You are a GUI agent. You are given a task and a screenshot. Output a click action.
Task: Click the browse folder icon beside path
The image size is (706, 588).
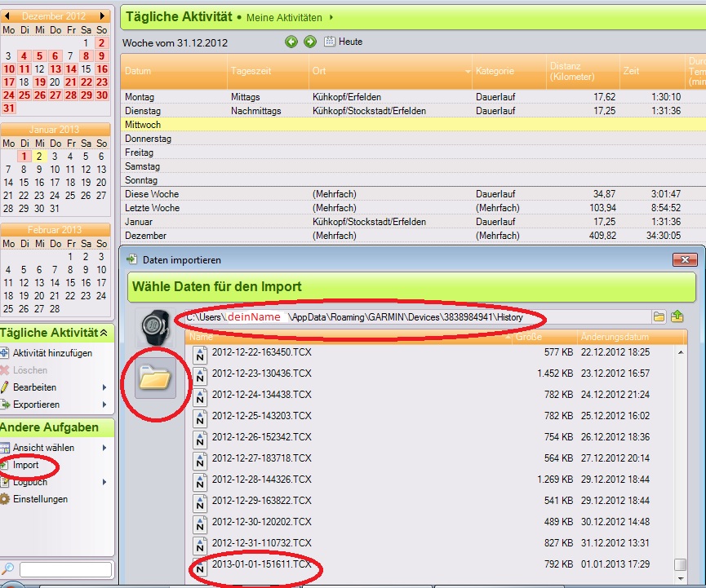point(659,316)
